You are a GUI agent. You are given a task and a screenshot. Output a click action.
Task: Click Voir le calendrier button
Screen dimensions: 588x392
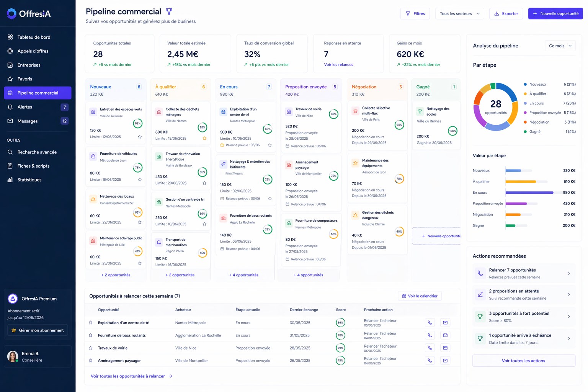(x=420, y=296)
